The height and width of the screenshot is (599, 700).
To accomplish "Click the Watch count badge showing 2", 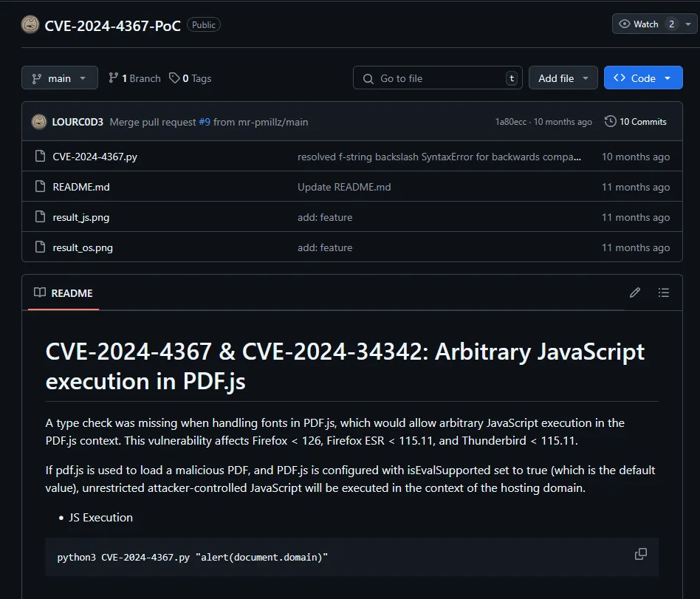I will pos(671,24).
